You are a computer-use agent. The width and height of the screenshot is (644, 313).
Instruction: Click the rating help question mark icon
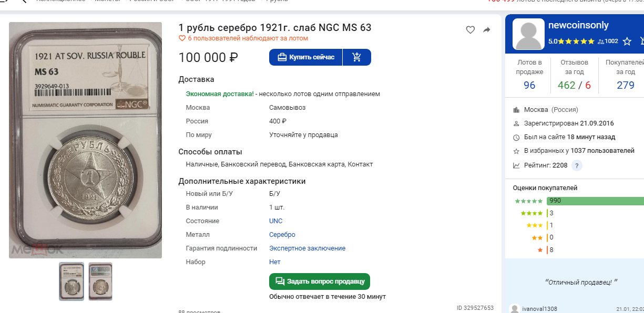tap(577, 165)
